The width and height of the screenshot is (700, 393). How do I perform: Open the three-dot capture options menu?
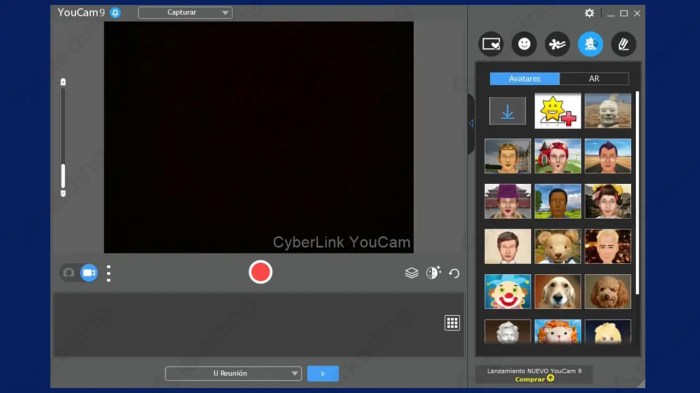[x=108, y=273]
